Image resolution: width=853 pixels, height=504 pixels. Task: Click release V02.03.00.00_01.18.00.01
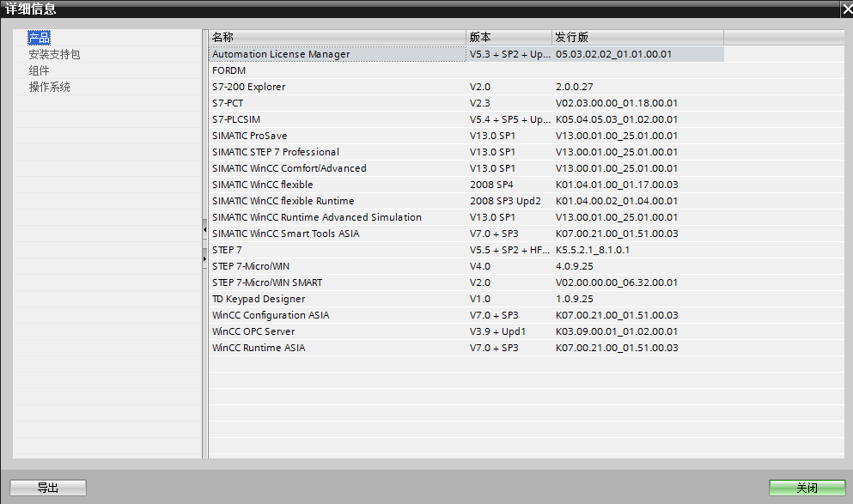617,103
